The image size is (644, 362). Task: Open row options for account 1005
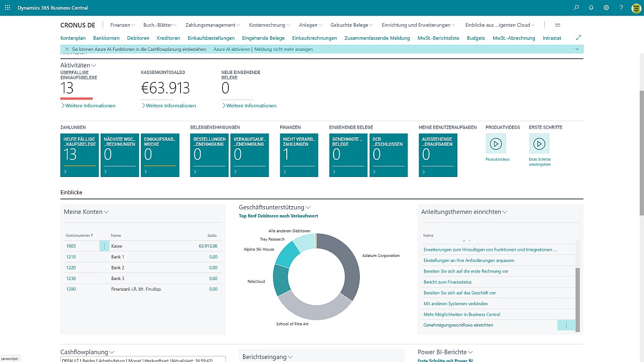click(104, 246)
